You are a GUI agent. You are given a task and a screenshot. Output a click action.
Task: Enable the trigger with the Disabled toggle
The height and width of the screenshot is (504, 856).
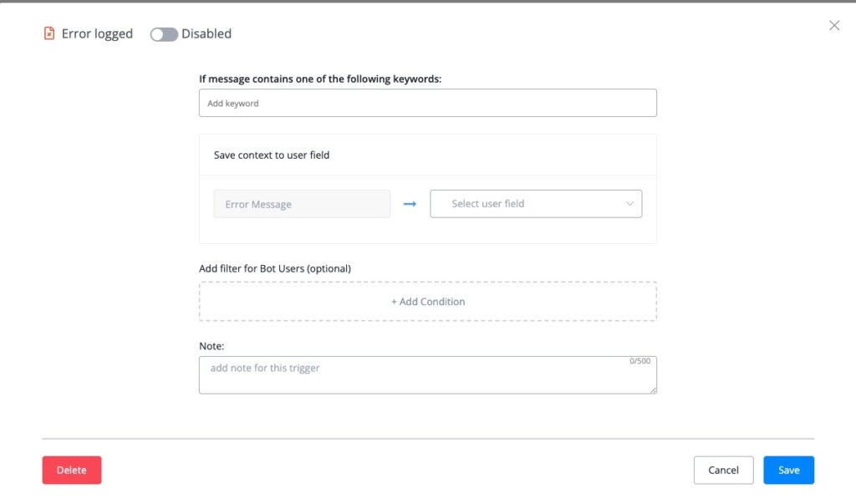click(164, 34)
